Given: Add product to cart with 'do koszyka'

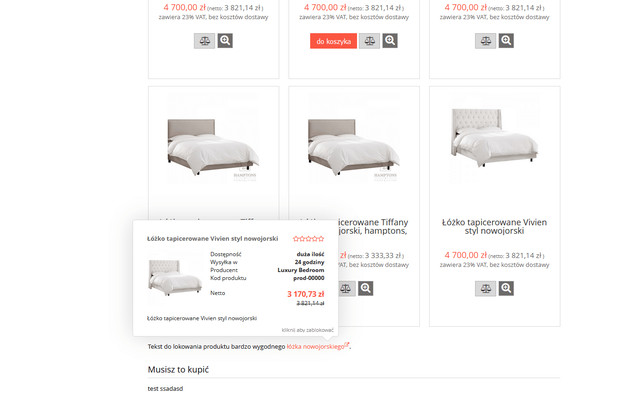Looking at the screenshot, I should click(x=333, y=41).
